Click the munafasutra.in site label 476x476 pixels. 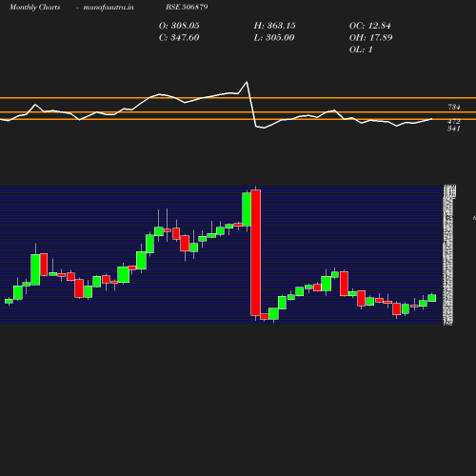[x=109, y=7]
